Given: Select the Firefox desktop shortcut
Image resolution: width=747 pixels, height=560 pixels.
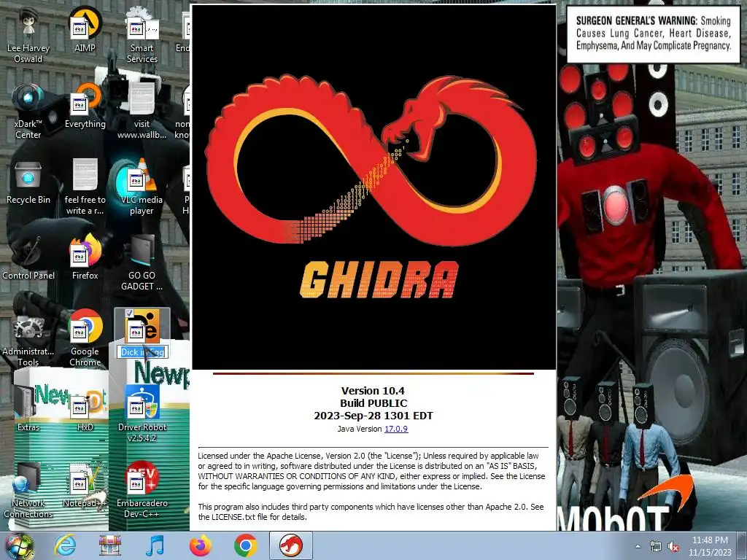Looking at the screenshot, I should (85, 257).
